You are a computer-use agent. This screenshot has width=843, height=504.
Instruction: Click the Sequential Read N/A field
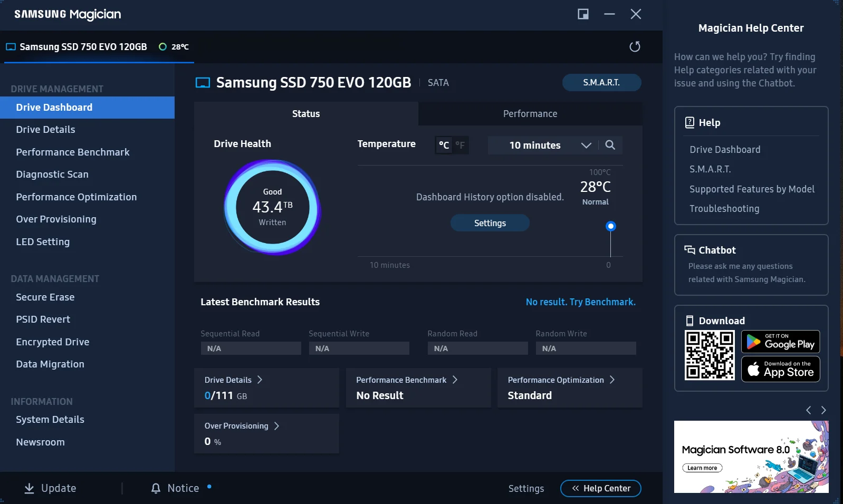pos(251,348)
